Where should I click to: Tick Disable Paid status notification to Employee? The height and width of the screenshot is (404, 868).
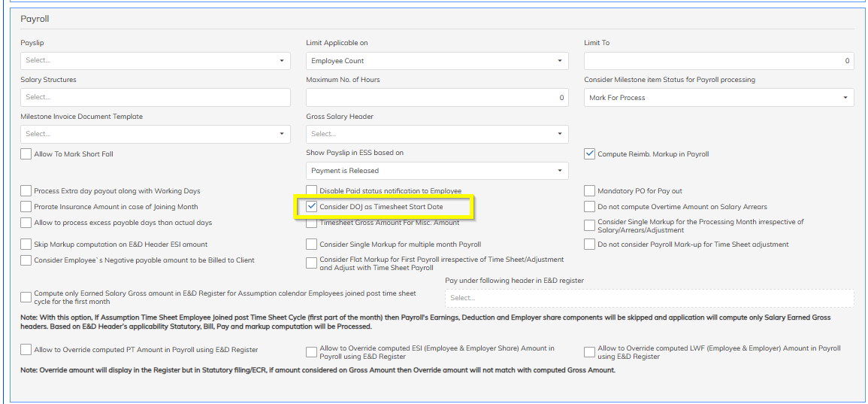pyautogui.click(x=312, y=190)
